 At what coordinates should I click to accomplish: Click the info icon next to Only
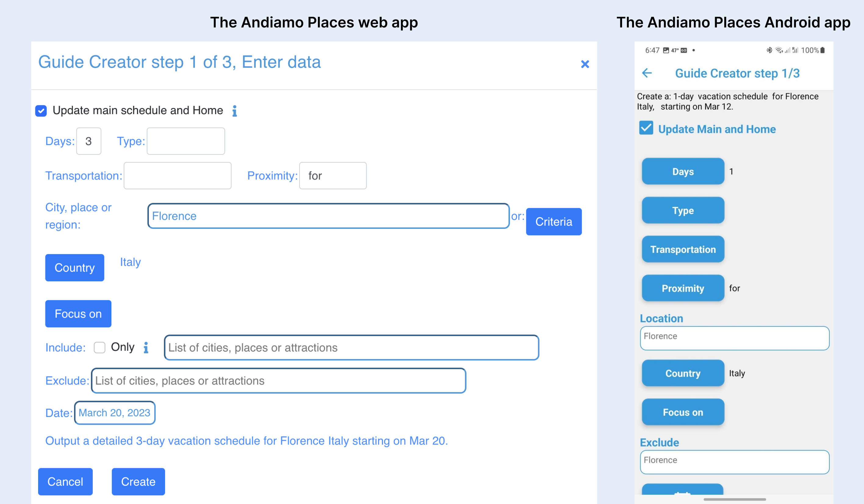point(146,347)
